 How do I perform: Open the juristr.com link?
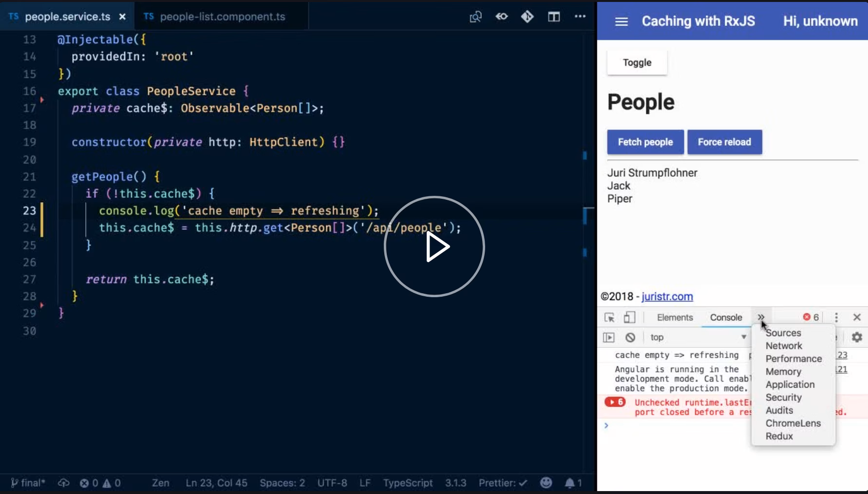point(667,297)
